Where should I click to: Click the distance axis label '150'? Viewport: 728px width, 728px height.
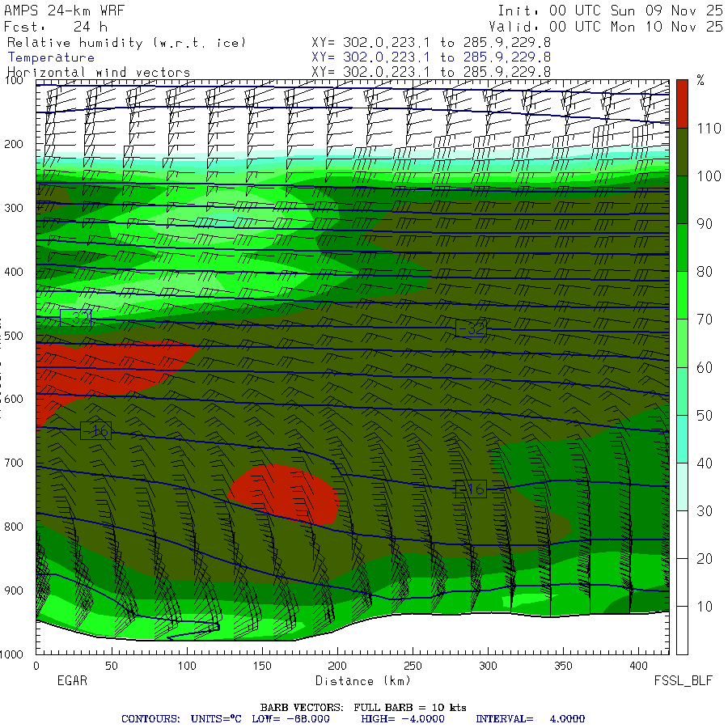[262, 666]
